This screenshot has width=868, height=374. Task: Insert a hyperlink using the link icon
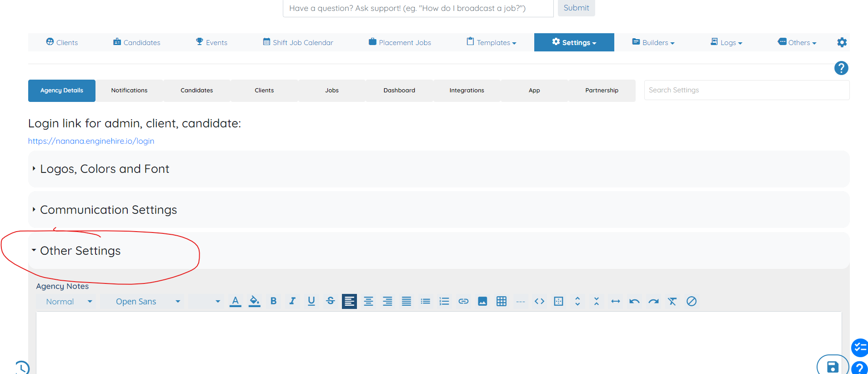click(463, 301)
